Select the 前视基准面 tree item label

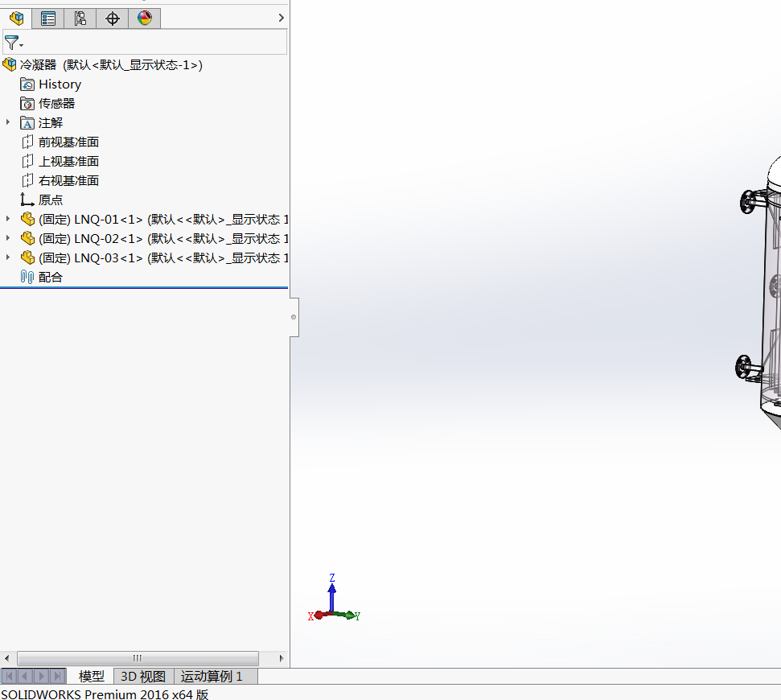click(x=68, y=142)
